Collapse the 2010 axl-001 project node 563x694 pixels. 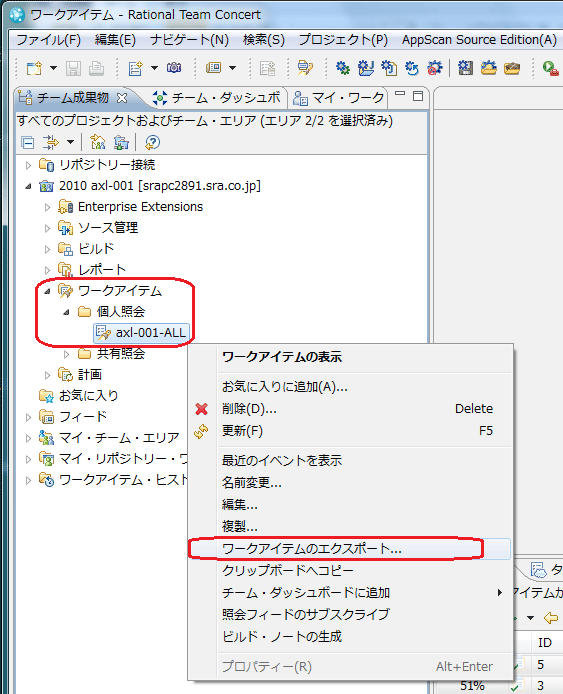pos(28,186)
